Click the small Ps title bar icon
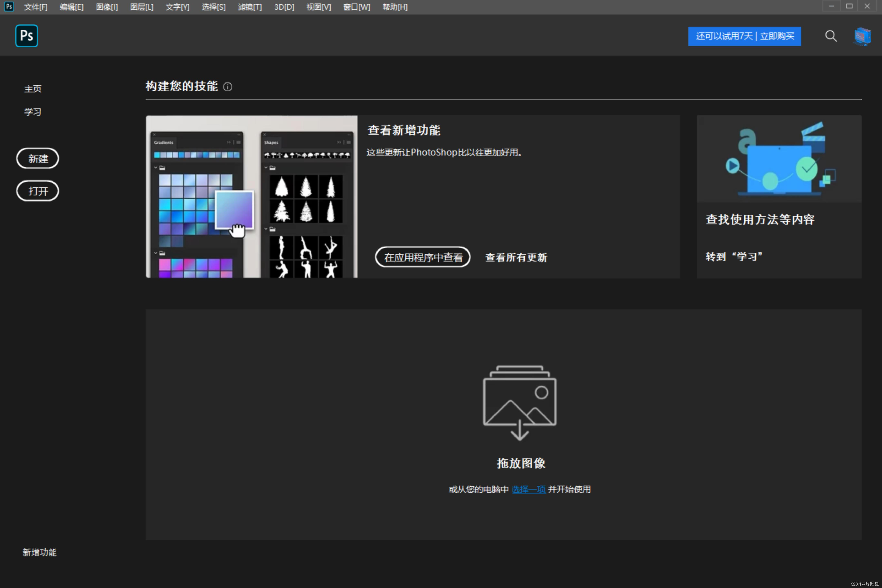 [9, 6]
